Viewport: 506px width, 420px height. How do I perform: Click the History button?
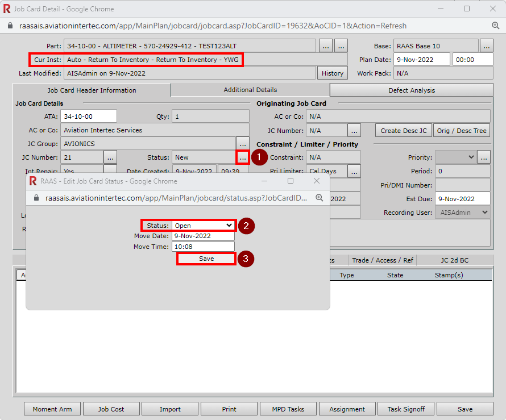coord(333,73)
